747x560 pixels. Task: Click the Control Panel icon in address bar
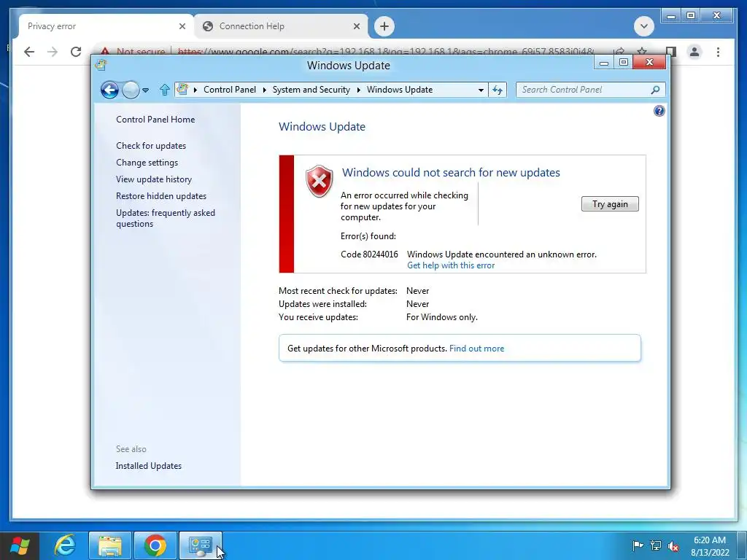point(182,89)
